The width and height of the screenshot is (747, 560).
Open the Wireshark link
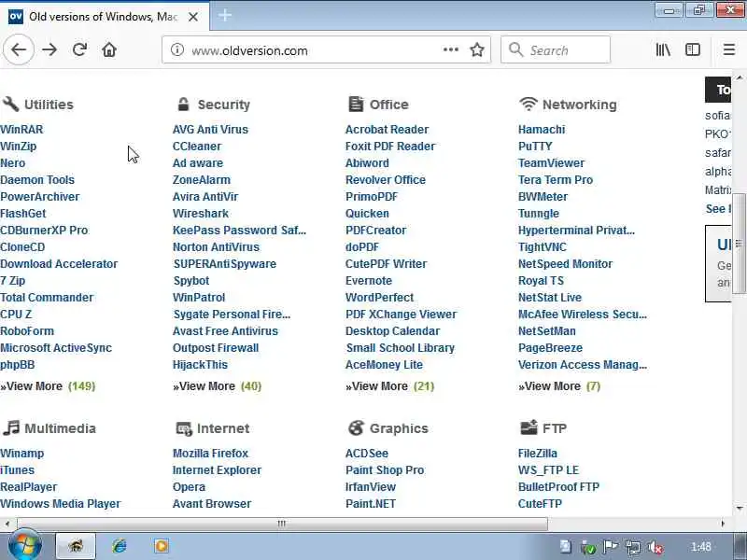coord(201,214)
